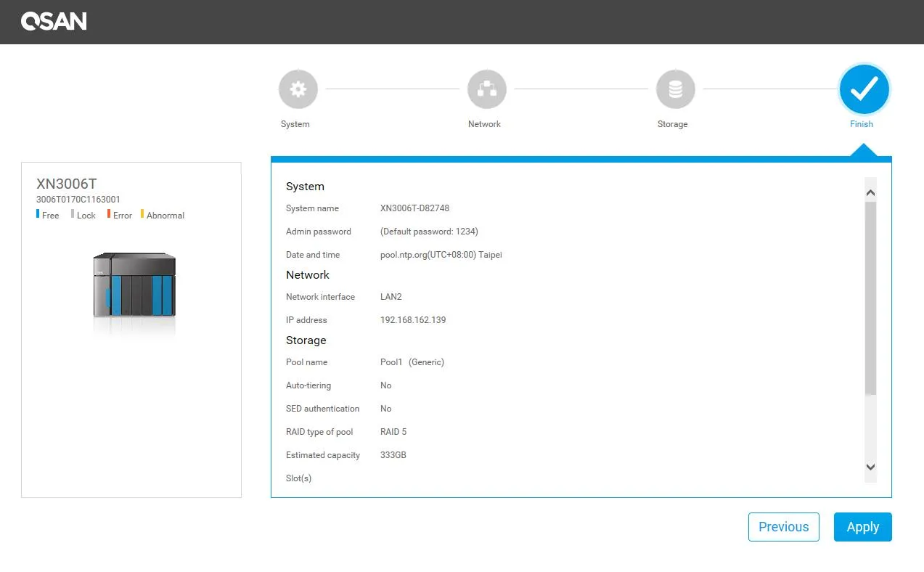Click the LAN2 network interface value
The image size is (924, 572).
pos(391,297)
